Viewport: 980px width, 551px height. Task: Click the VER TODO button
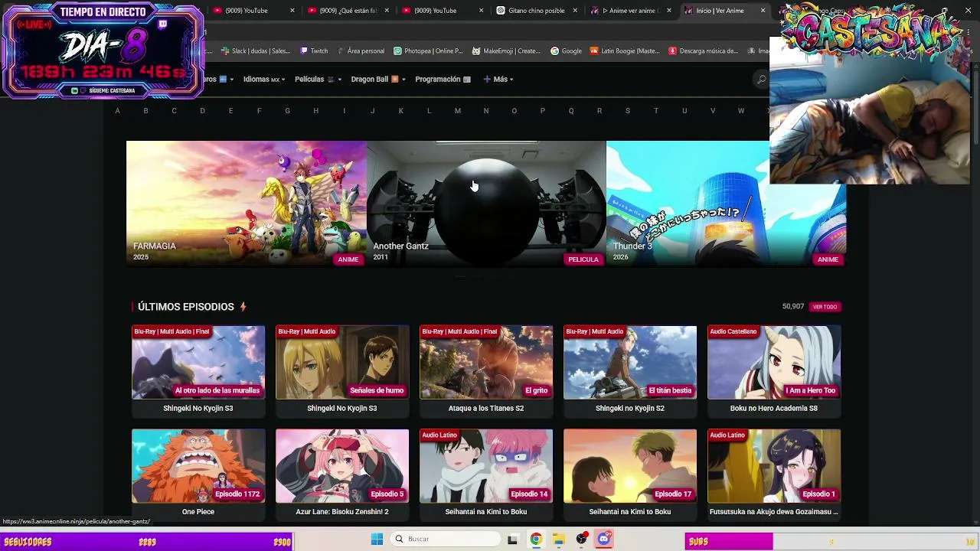[x=825, y=307]
